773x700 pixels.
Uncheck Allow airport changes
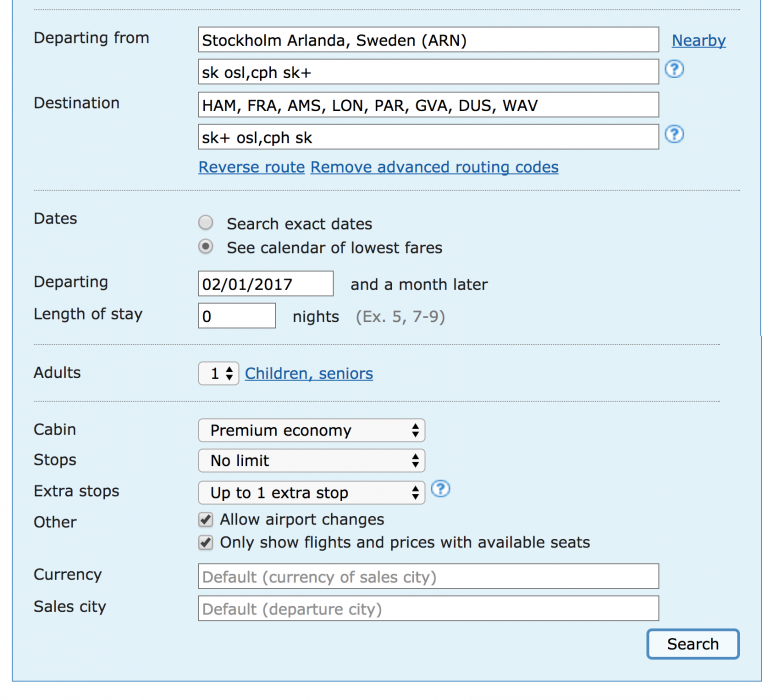tap(206, 519)
